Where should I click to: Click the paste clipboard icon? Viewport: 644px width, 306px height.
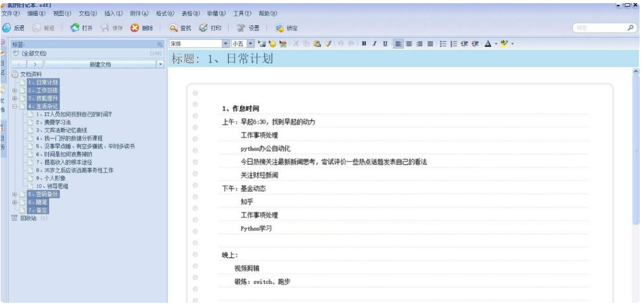pos(317,44)
